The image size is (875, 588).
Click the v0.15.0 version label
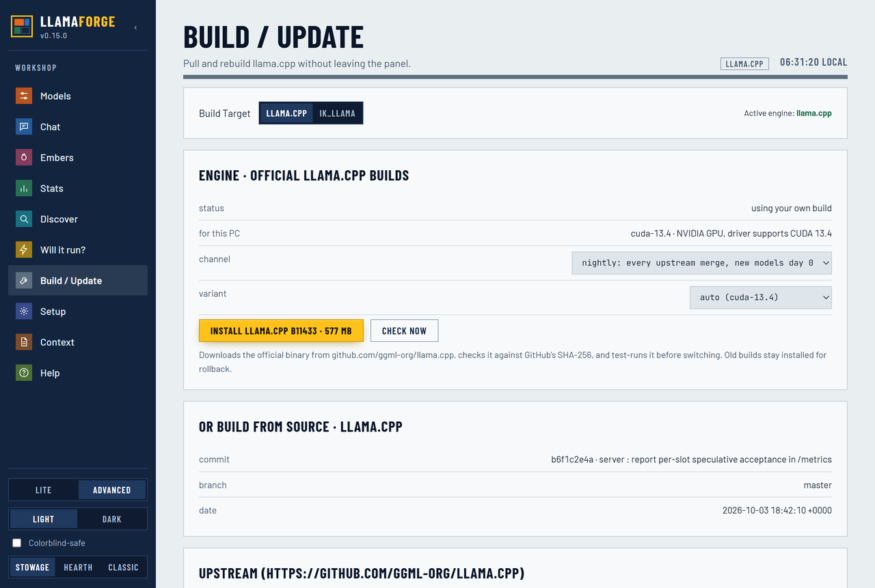[x=53, y=36]
